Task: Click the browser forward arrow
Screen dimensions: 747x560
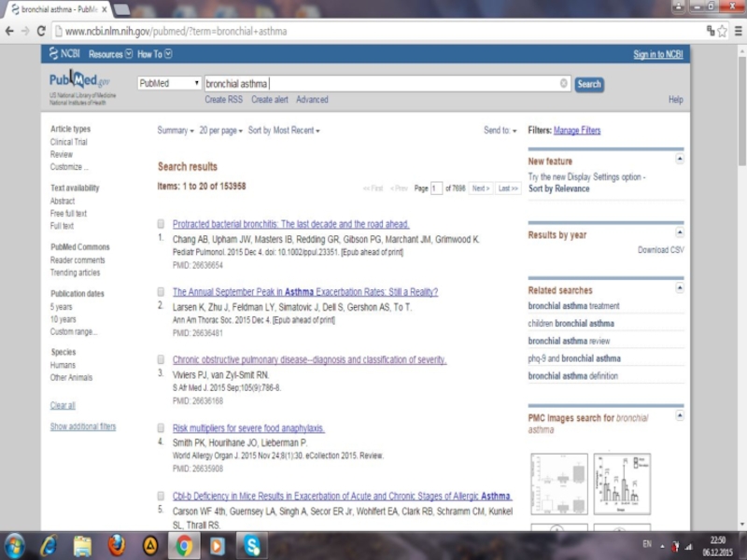Action: 25,32
